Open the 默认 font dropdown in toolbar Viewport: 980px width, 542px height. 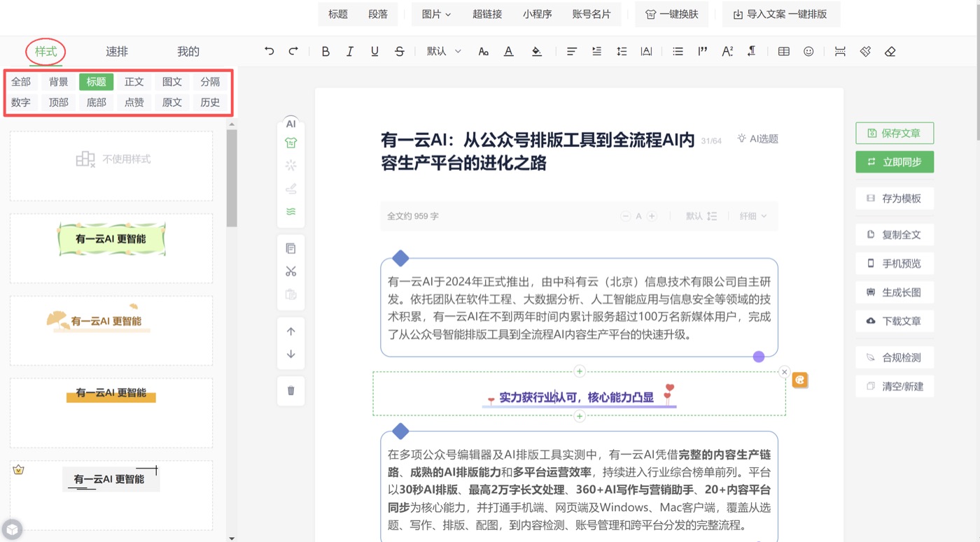444,51
